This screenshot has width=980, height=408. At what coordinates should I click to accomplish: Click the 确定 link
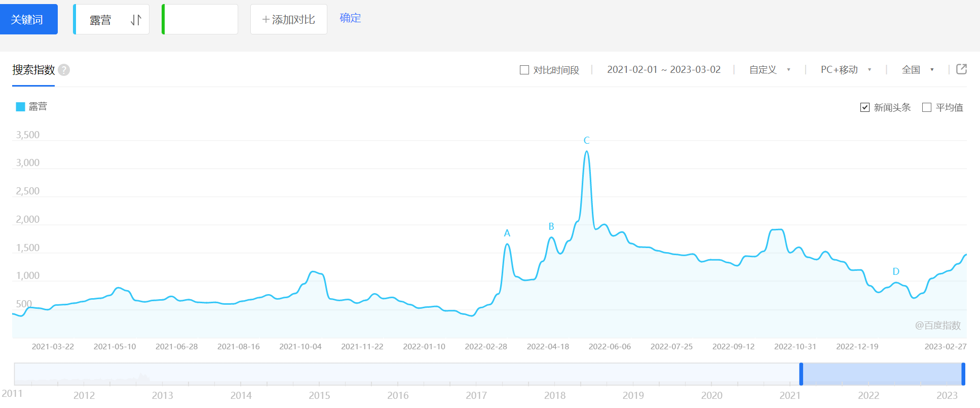pos(350,18)
